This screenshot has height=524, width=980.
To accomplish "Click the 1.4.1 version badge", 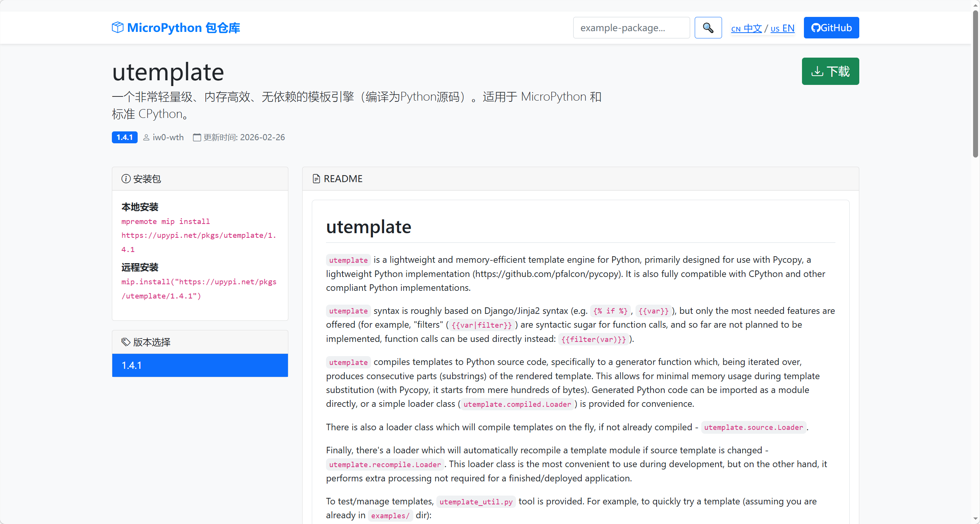I will point(125,137).
